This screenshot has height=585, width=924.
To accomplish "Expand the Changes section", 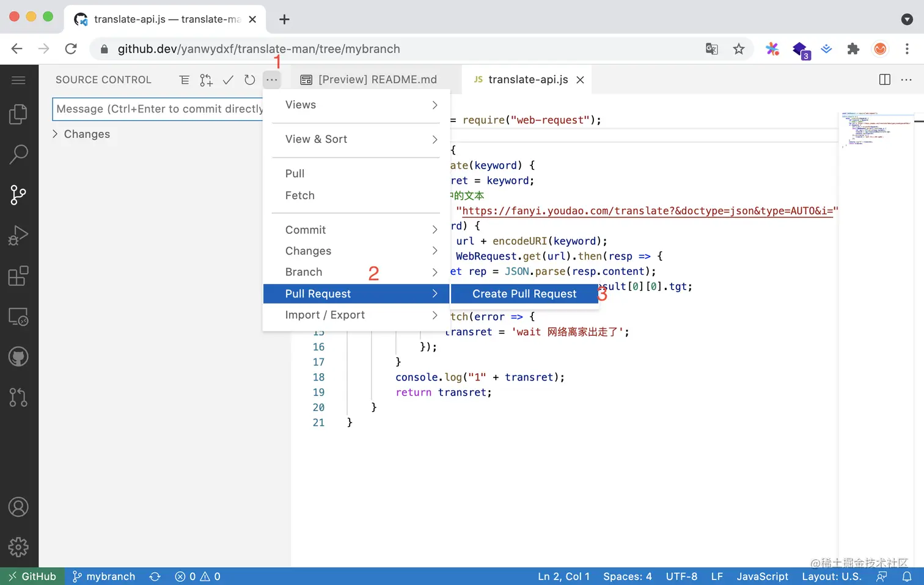I will tap(81, 134).
